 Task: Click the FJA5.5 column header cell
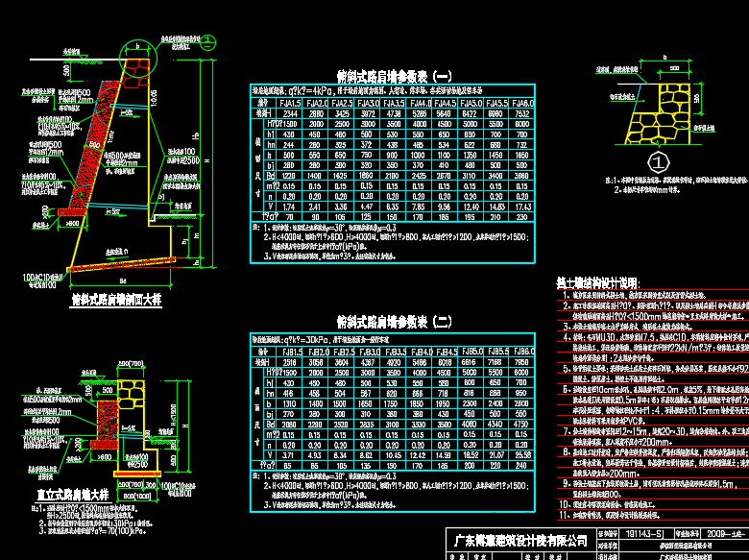496,103
